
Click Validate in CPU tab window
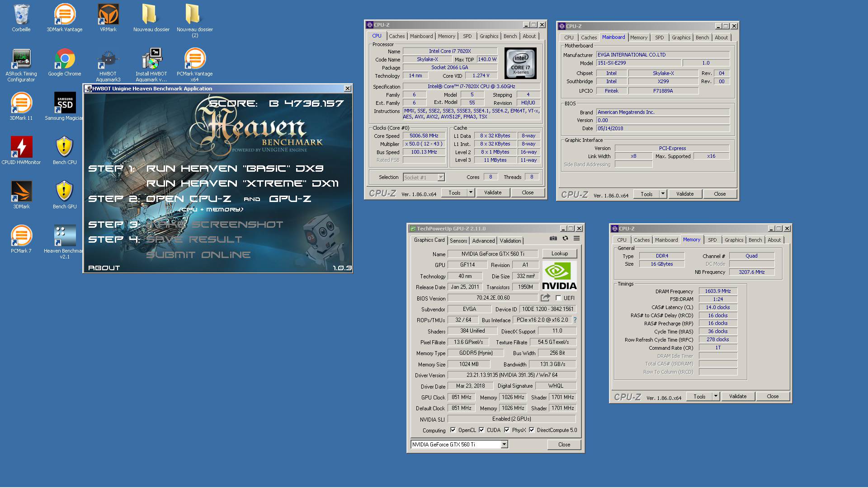(x=493, y=192)
